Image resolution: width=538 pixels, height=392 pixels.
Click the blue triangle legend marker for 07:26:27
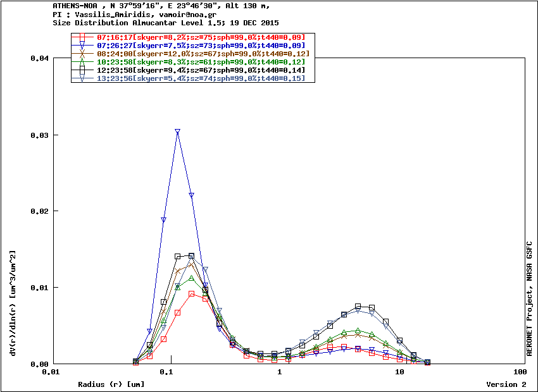tap(82, 46)
